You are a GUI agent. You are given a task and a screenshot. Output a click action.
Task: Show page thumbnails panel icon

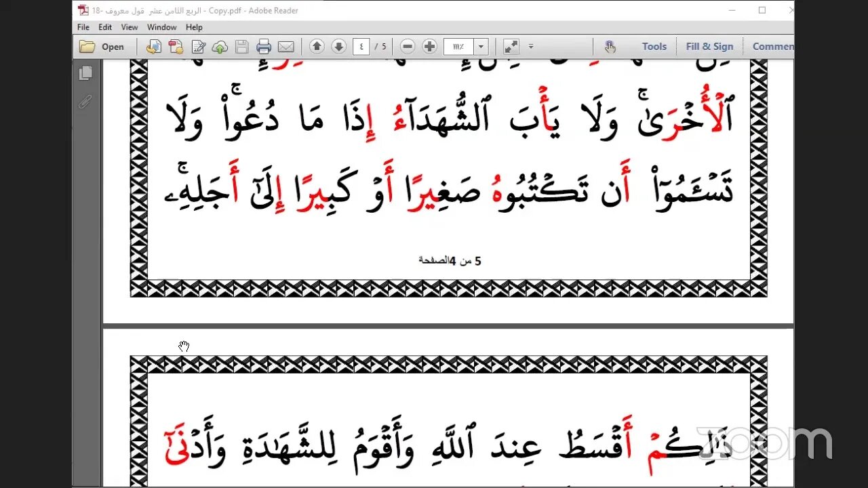[x=85, y=73]
